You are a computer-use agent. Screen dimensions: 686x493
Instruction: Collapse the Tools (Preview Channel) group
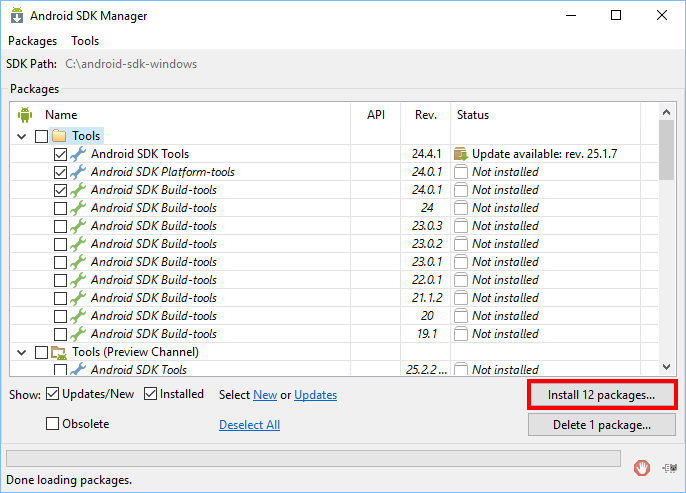click(21, 352)
